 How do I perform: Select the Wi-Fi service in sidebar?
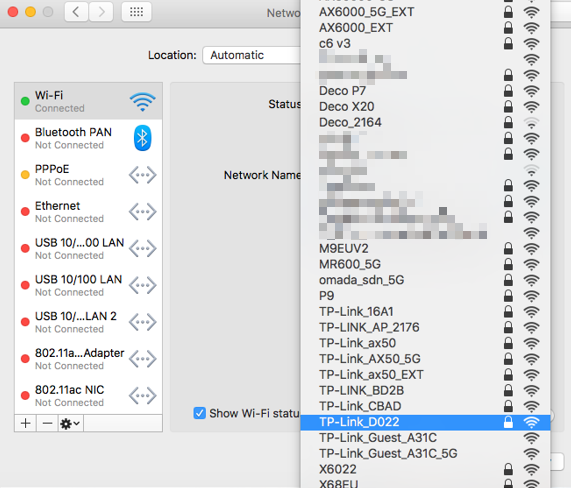pyautogui.click(x=88, y=101)
